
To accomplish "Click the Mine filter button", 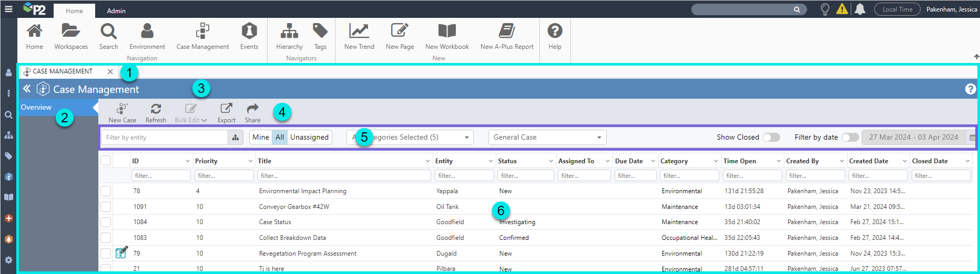I will 261,138.
